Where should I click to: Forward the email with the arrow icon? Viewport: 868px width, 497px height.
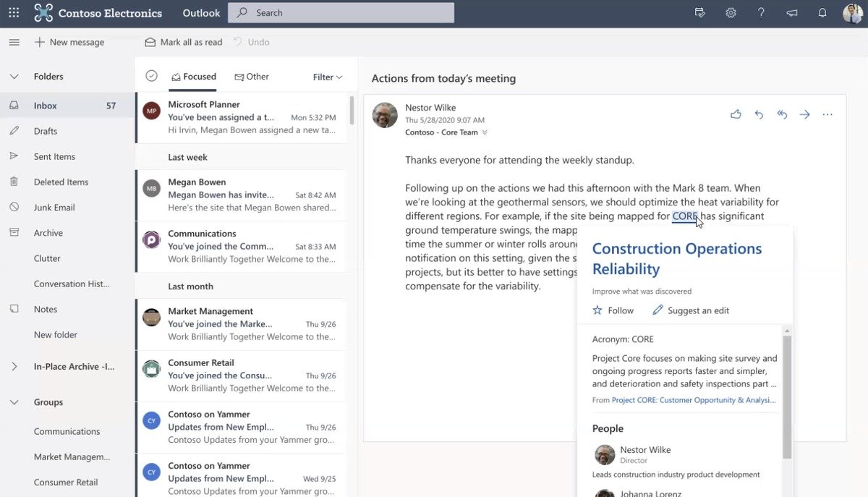[x=805, y=114]
